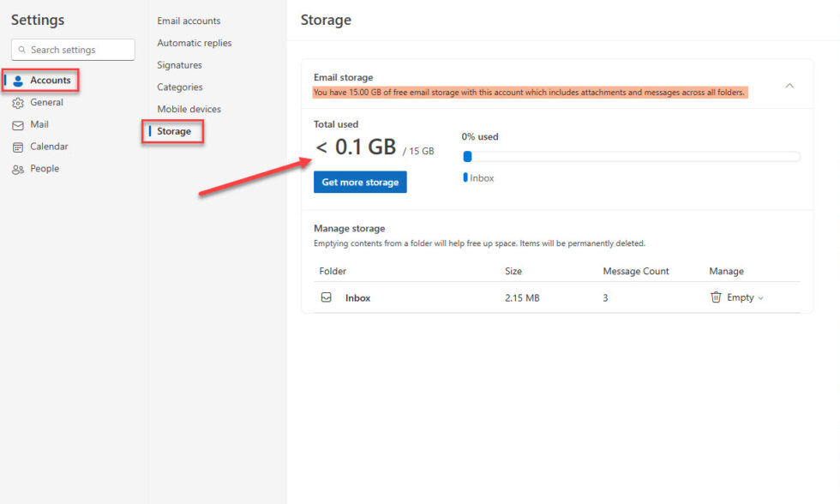Viewport: 840px width, 504px height.
Task: Select Mobile devices settings
Action: pyautogui.click(x=189, y=109)
